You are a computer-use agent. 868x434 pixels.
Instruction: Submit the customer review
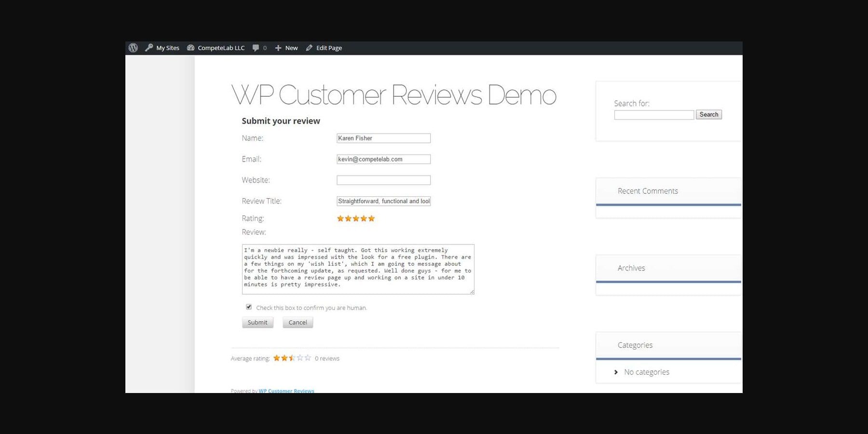click(x=258, y=322)
